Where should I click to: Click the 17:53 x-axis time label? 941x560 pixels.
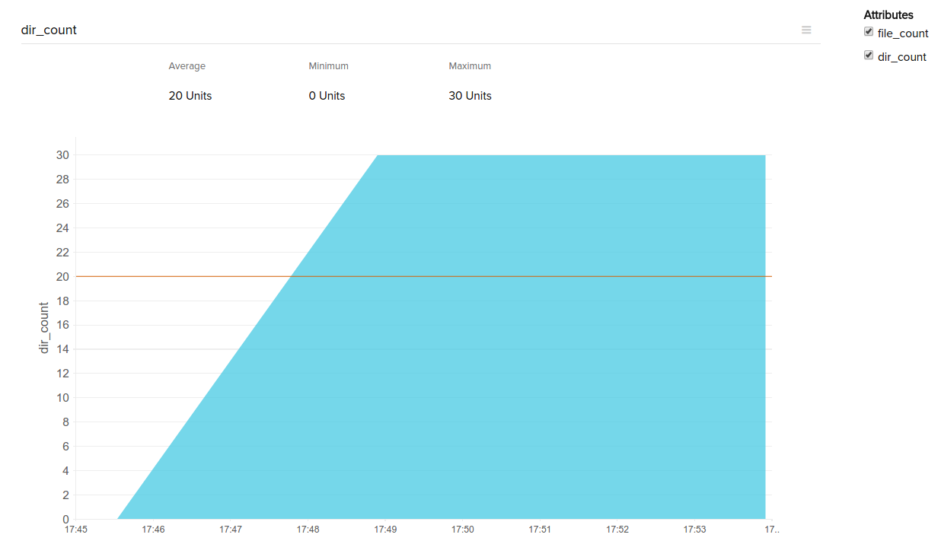pyautogui.click(x=694, y=529)
